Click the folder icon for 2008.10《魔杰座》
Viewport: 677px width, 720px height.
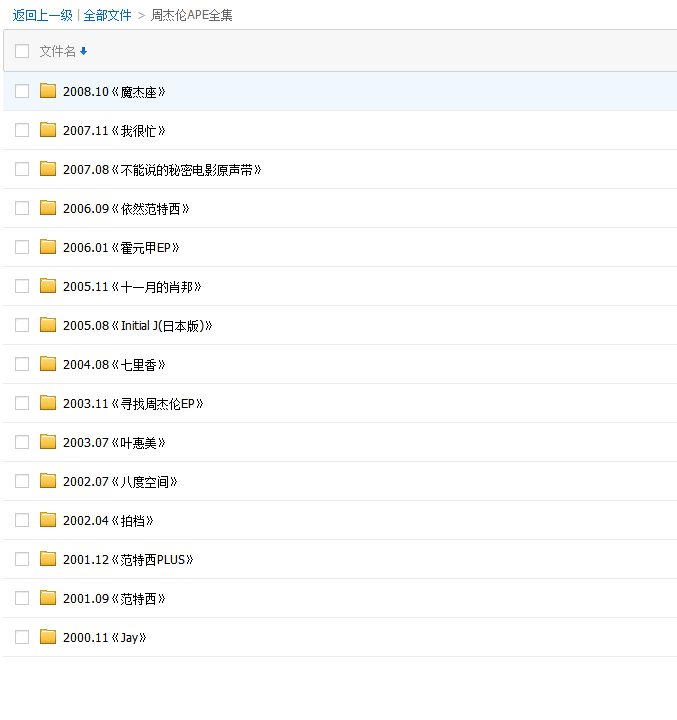click(48, 91)
